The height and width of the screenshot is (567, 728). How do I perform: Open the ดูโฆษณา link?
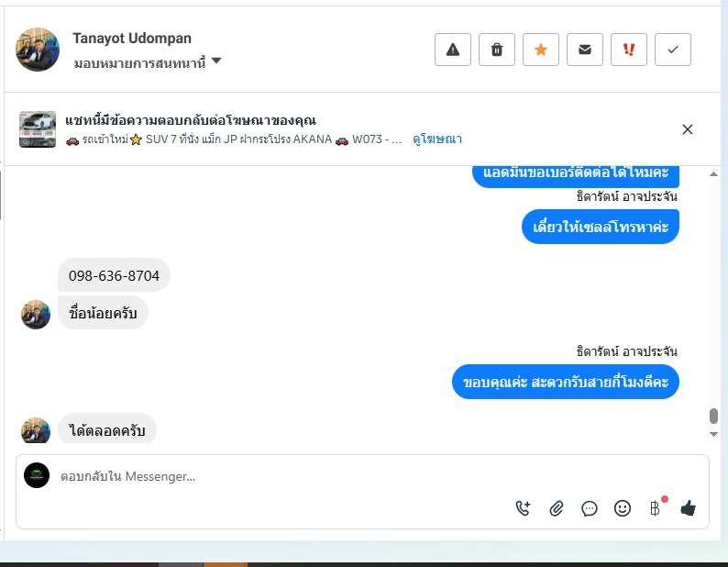[437, 139]
